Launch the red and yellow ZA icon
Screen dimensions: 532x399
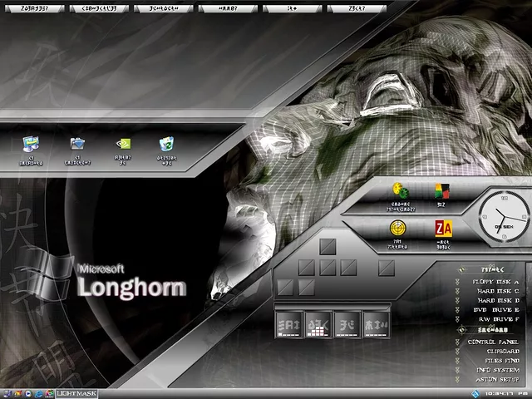443,229
